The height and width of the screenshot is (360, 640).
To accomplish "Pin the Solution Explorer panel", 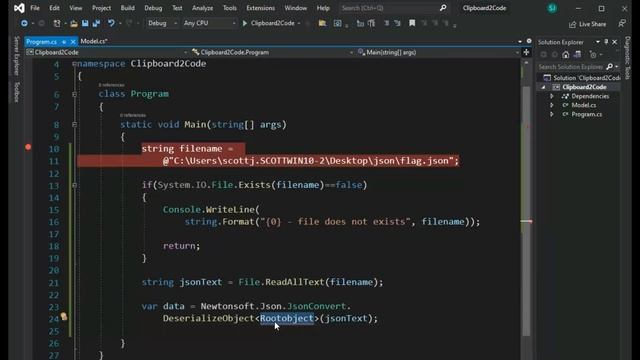I will click(606, 42).
